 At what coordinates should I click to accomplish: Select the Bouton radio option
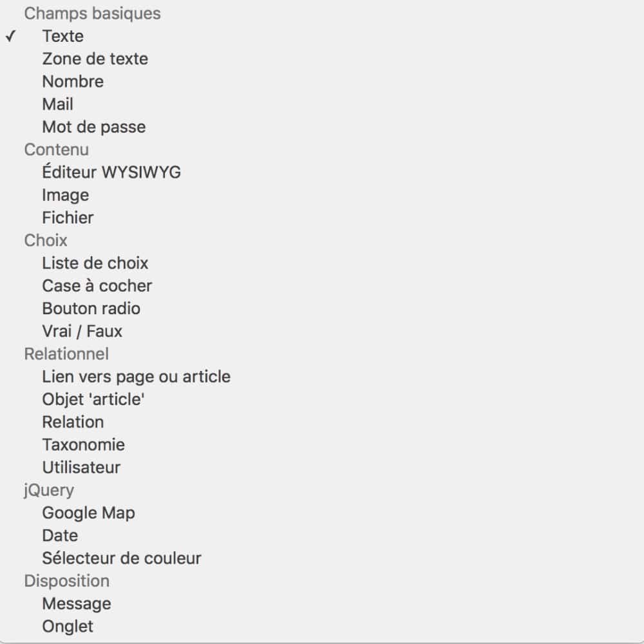[x=91, y=309]
